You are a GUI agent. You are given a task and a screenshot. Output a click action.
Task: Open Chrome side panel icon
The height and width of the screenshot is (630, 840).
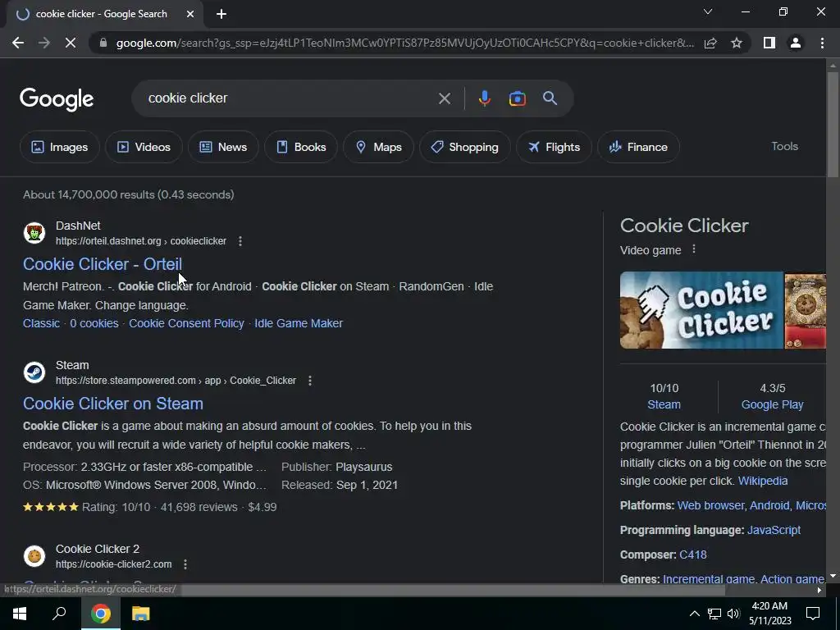point(769,43)
